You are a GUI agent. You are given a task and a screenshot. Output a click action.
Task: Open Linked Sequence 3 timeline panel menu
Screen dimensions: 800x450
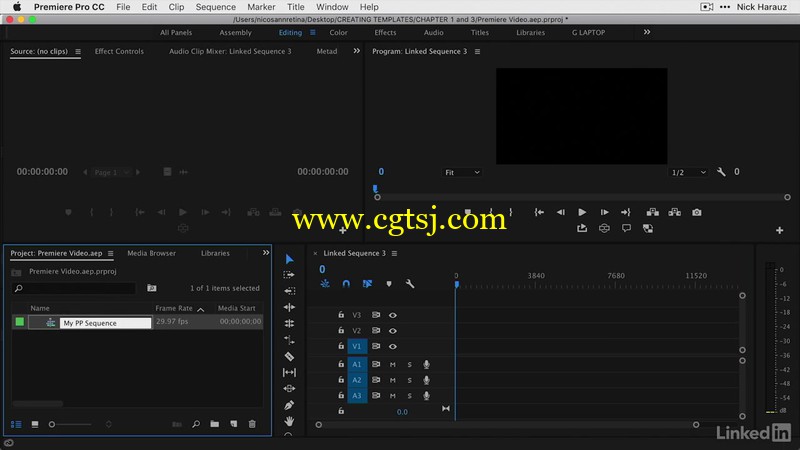point(394,254)
